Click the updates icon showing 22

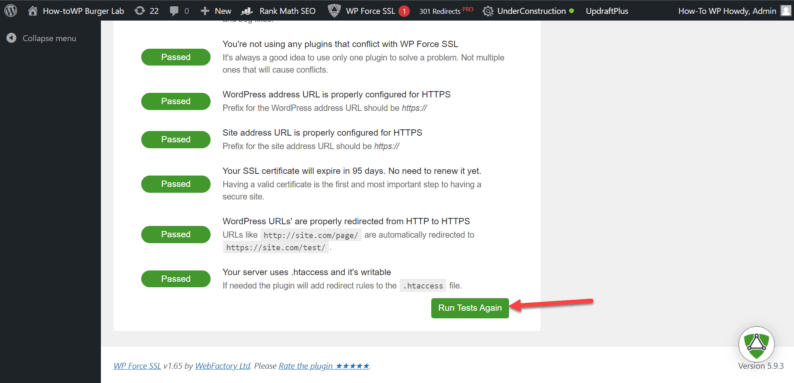point(140,11)
